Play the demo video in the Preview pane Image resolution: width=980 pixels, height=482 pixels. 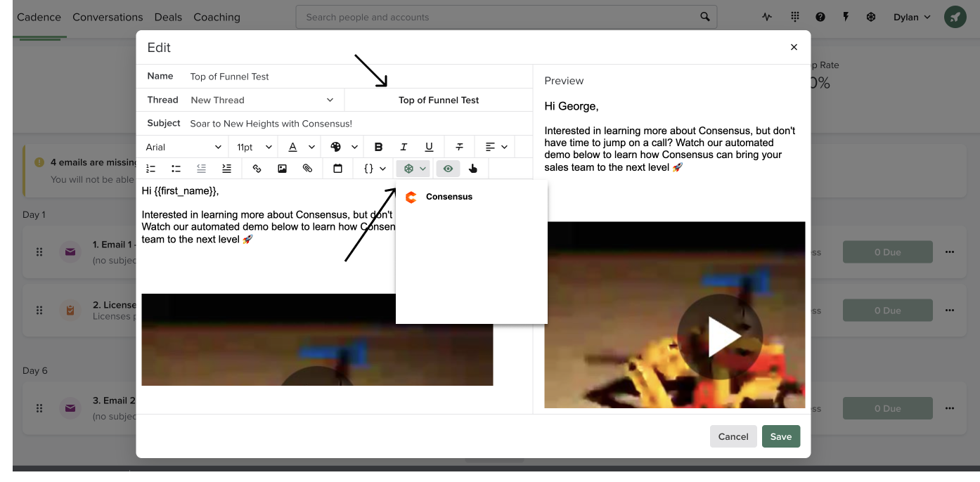point(720,337)
